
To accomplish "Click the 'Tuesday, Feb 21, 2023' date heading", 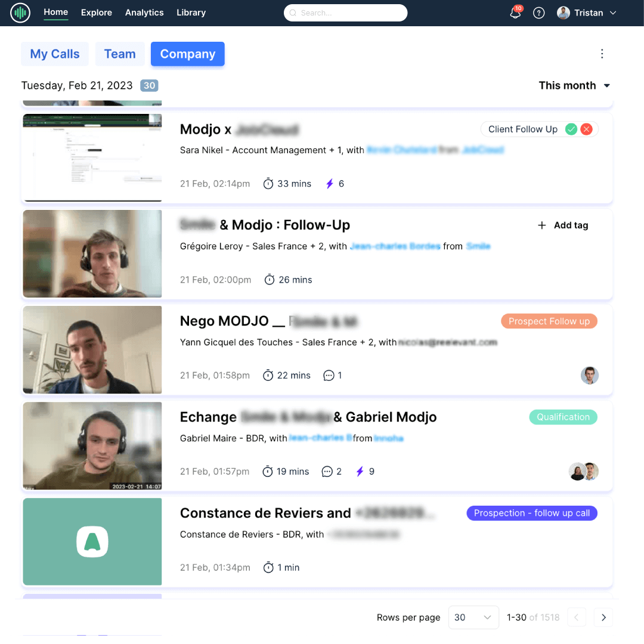I will [77, 85].
